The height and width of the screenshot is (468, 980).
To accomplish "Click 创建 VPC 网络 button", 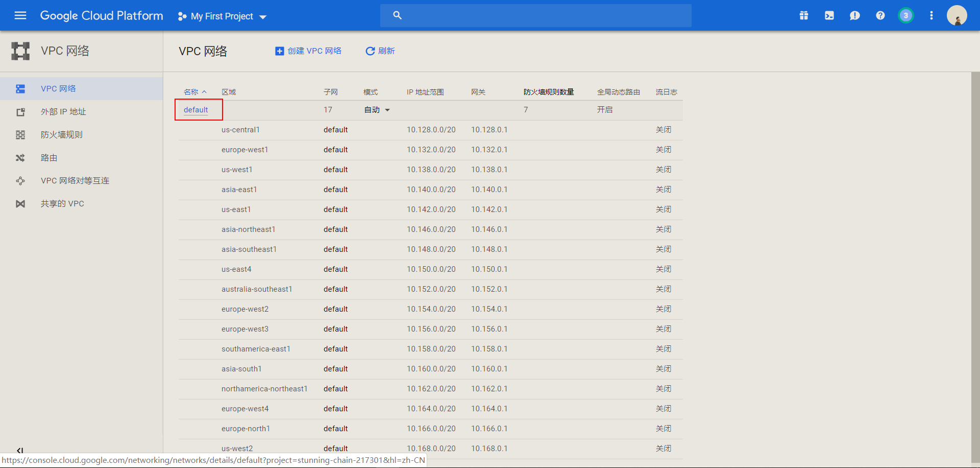I will pos(308,51).
